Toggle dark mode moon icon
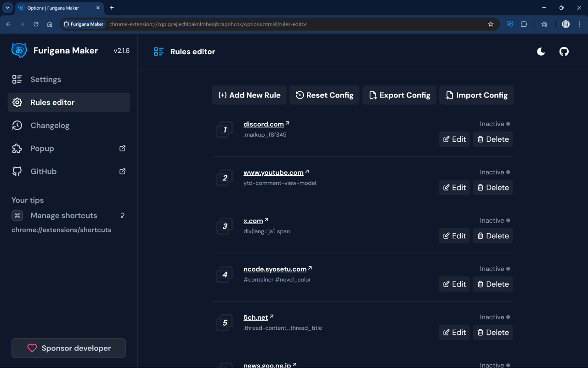The height and width of the screenshot is (368, 588). tap(541, 52)
